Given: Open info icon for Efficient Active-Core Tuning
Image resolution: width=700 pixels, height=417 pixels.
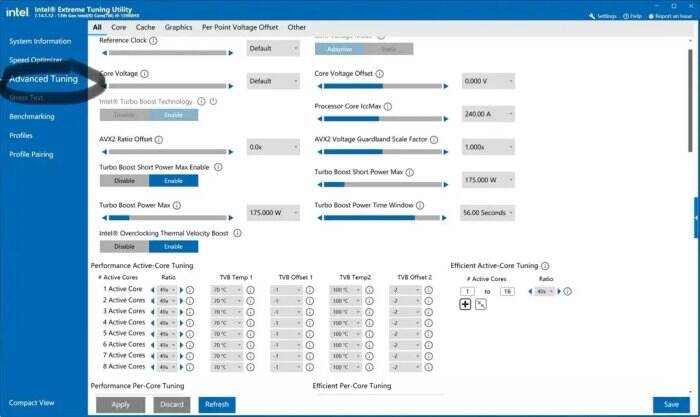Looking at the screenshot, I should (x=545, y=266).
